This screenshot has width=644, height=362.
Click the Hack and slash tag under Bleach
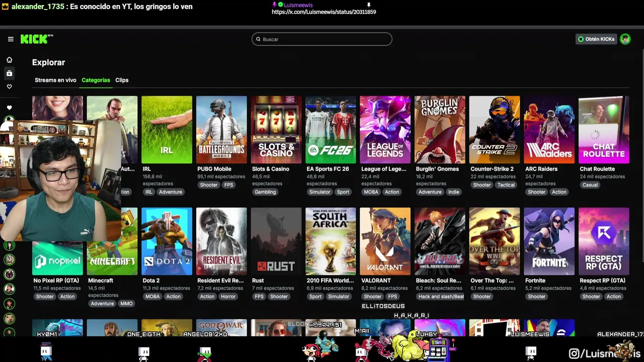(440, 297)
